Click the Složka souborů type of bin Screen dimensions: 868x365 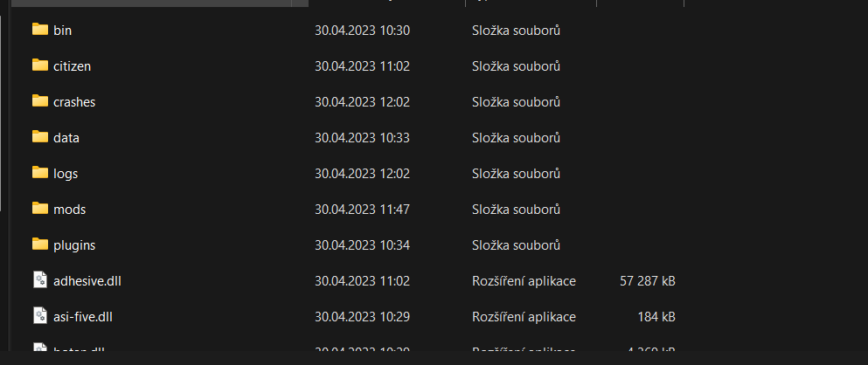click(x=516, y=31)
